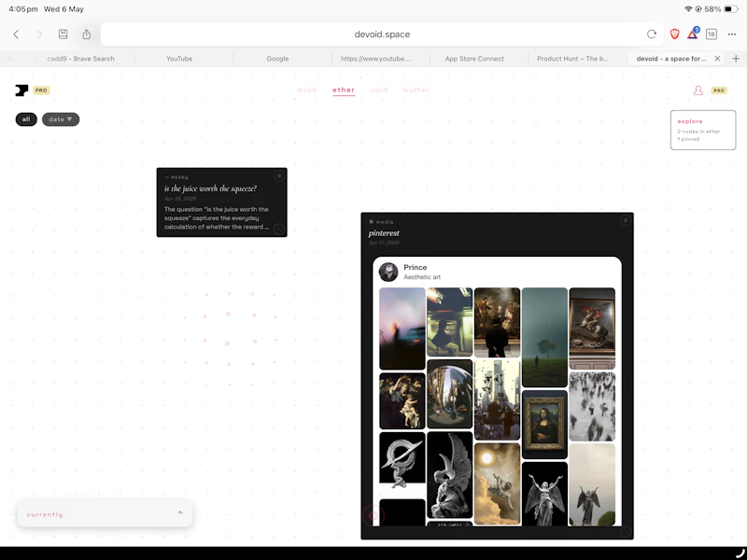Image resolution: width=747 pixels, height=560 pixels.
Task: Open settings icon on the essay card
Action: point(279,176)
